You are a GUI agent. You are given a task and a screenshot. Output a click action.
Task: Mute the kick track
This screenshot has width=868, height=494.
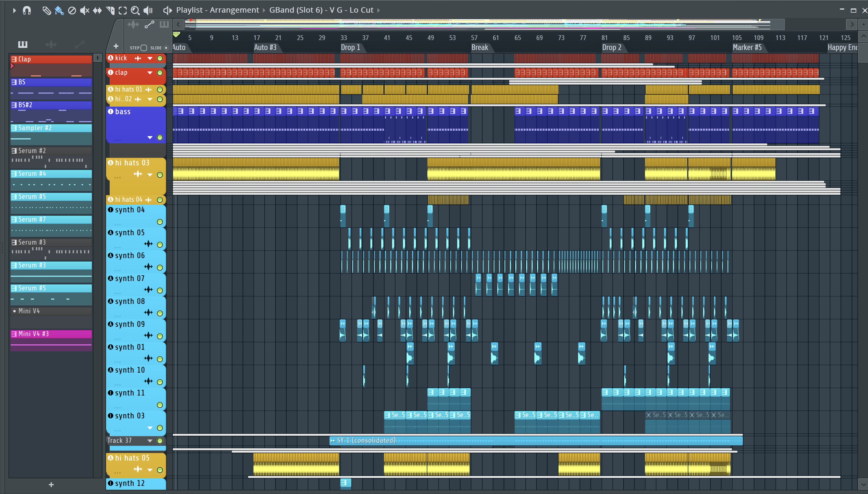pyautogui.click(x=160, y=58)
